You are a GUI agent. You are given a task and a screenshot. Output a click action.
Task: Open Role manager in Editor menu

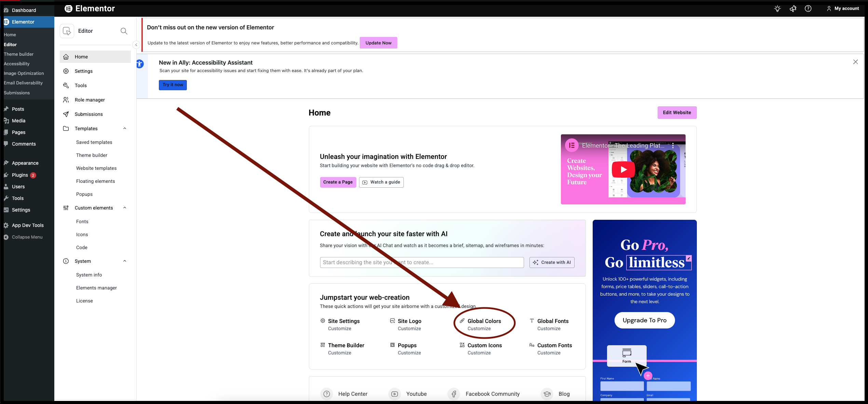point(89,100)
